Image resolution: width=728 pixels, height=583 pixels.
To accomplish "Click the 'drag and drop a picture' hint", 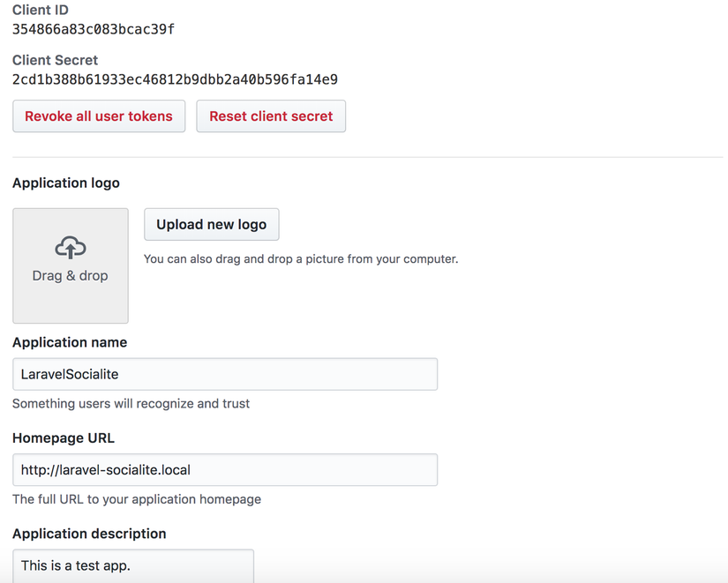I will click(301, 259).
